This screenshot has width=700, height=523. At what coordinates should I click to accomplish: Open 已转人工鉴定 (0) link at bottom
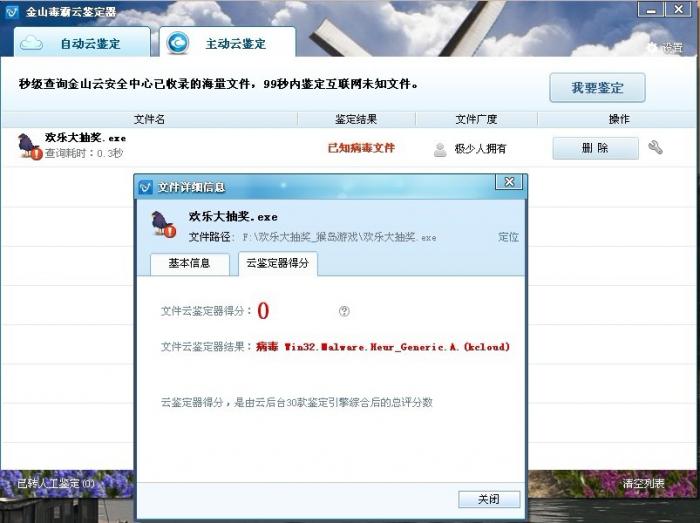56,483
